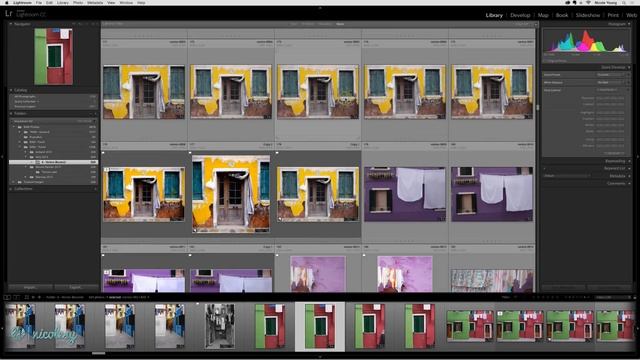Click the Export button
The image size is (640, 360).
pyautogui.click(x=76, y=287)
